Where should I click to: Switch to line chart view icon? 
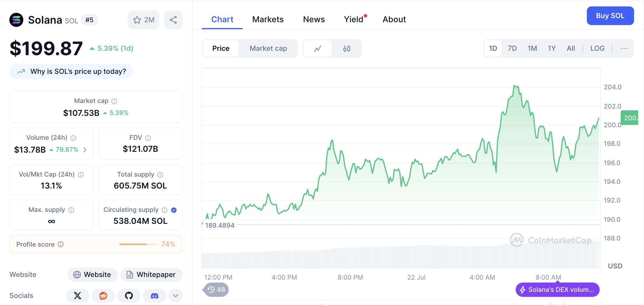(x=318, y=48)
